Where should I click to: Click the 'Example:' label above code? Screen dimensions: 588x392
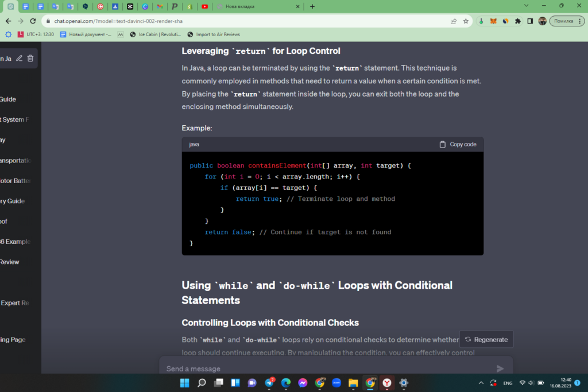197,128
